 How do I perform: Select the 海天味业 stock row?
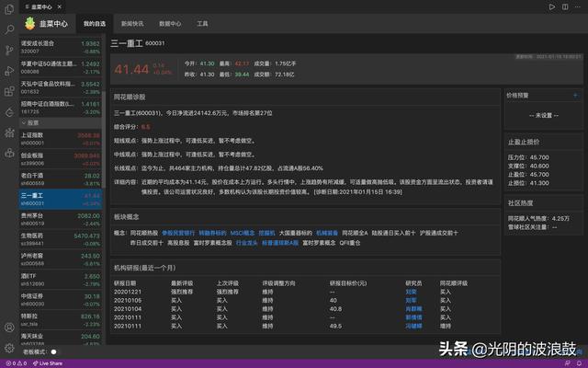point(61,338)
